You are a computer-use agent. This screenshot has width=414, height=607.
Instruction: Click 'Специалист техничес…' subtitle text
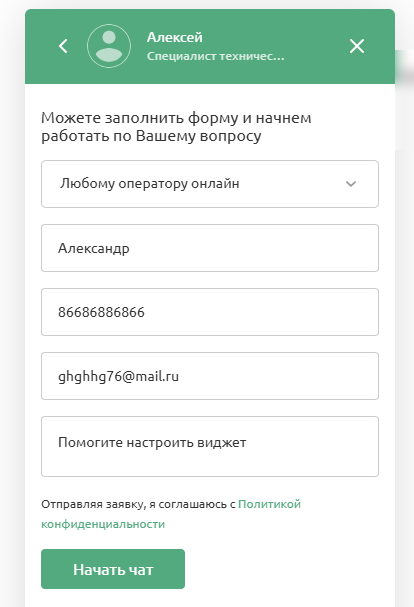216,56
